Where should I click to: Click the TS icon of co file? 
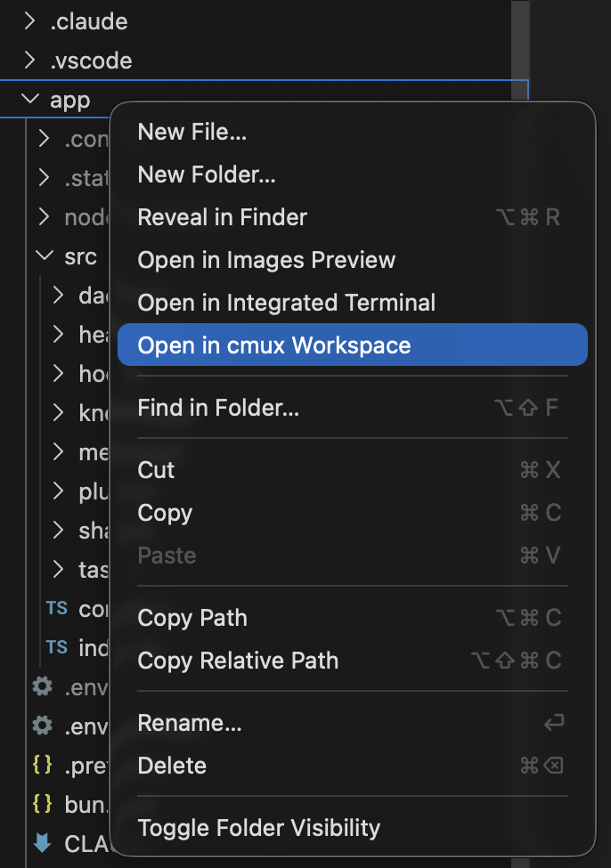[x=57, y=608]
